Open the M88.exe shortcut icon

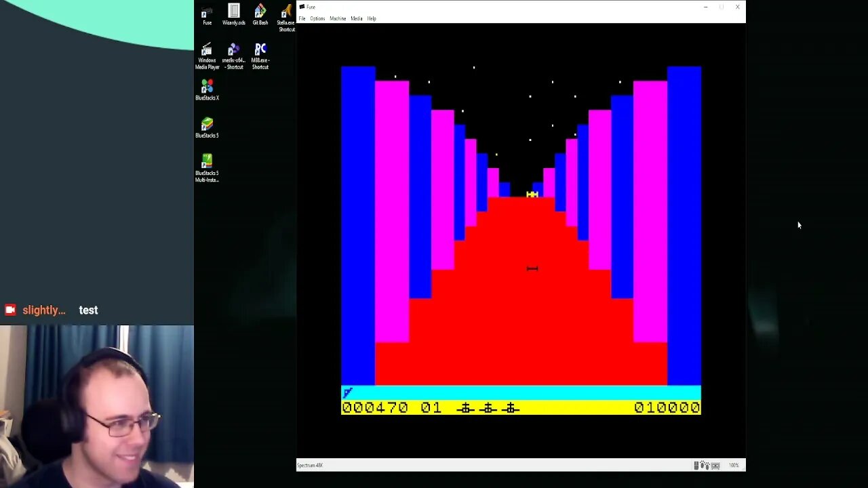pyautogui.click(x=260, y=56)
